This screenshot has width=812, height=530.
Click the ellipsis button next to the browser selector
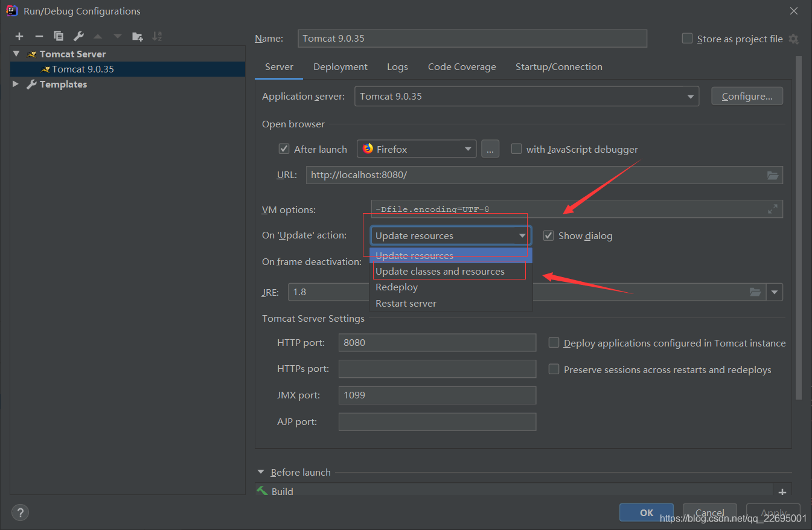490,149
